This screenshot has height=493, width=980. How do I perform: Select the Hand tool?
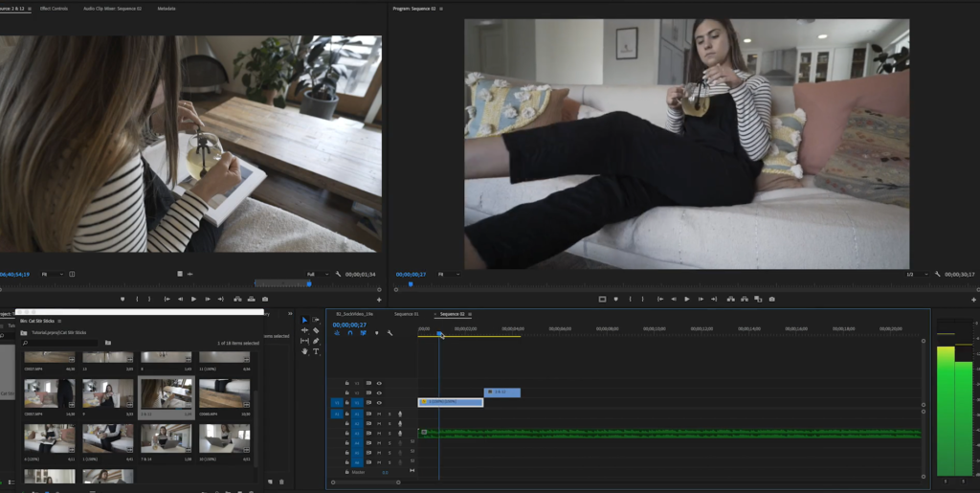tap(304, 351)
